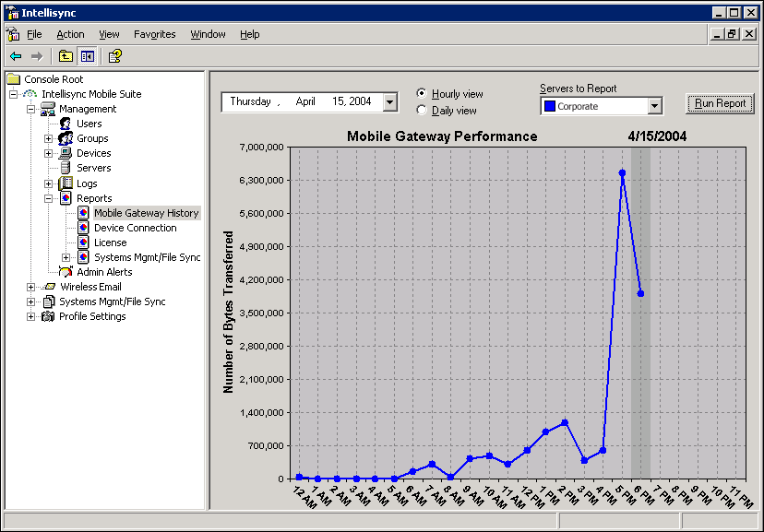Image resolution: width=764 pixels, height=532 pixels.
Task: Click the 5 PM peak data point
Action: click(x=622, y=172)
